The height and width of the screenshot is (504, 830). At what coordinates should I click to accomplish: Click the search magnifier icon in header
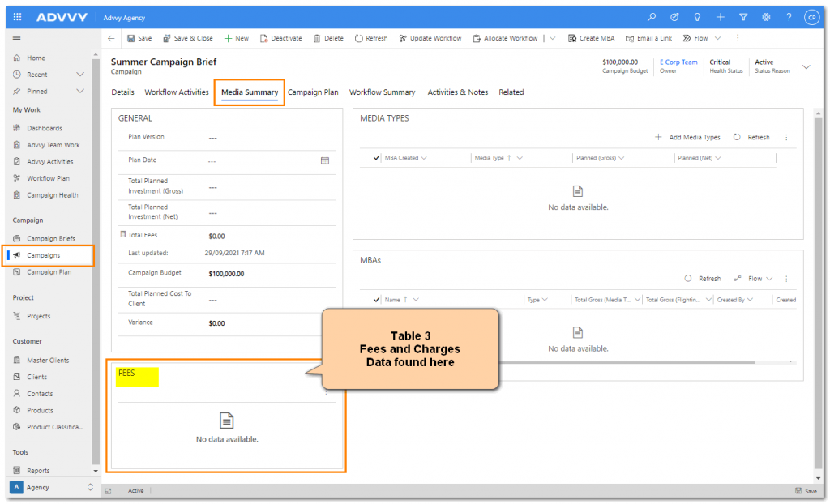652,17
